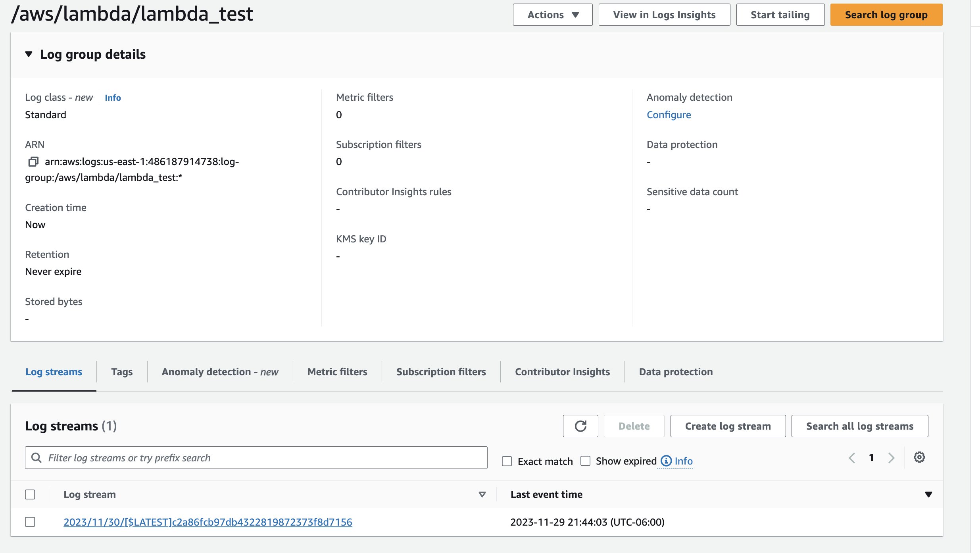Select the 2023/11/30 log stream row checkbox
980x553 pixels.
coord(30,522)
